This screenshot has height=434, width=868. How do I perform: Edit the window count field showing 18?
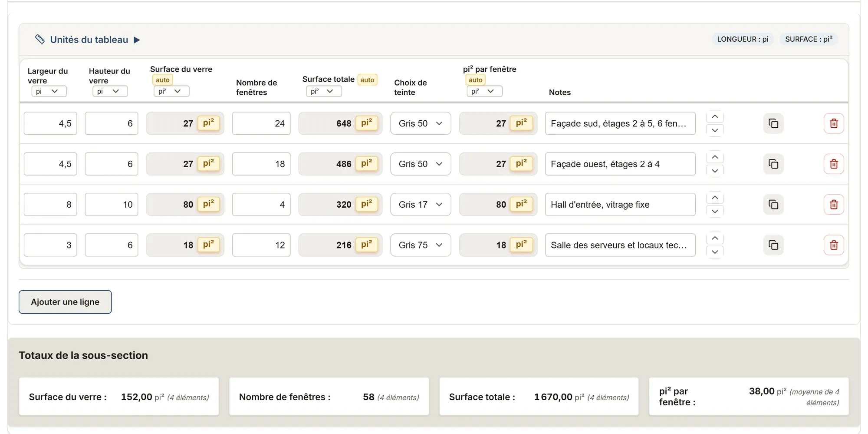261,164
